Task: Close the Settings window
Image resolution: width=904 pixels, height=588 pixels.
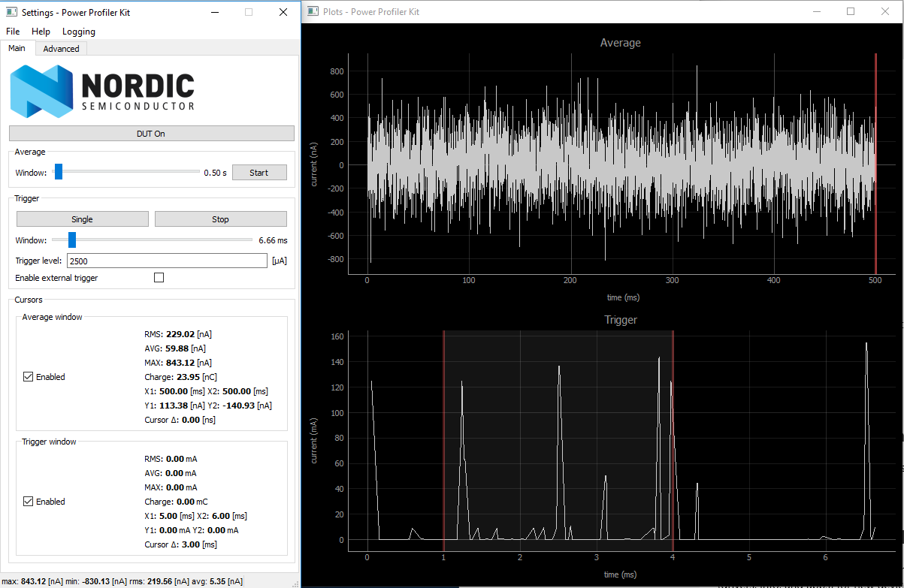Action: (x=283, y=12)
